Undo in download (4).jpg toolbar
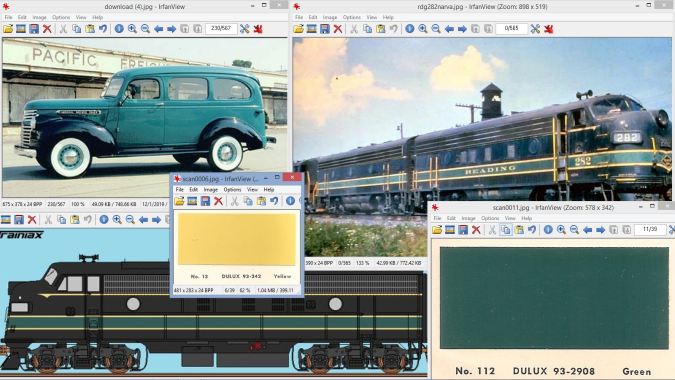The image size is (675, 380). (102, 29)
